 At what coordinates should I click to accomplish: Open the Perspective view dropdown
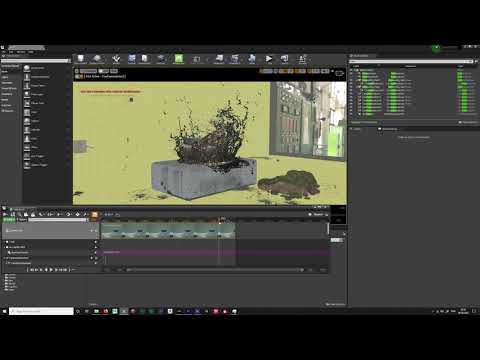pyautogui.click(x=88, y=71)
